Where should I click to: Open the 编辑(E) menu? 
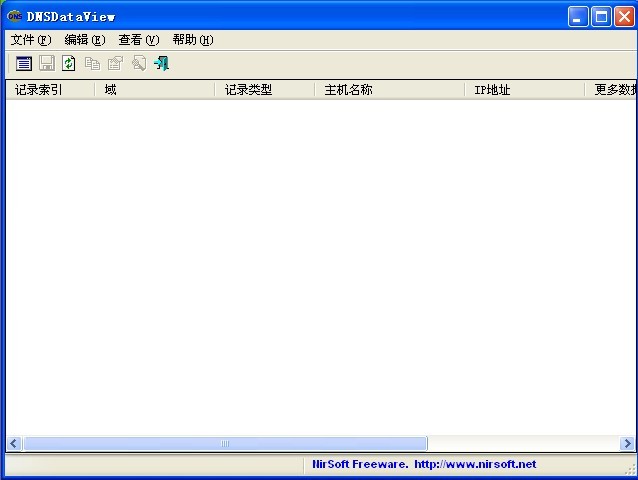85,40
